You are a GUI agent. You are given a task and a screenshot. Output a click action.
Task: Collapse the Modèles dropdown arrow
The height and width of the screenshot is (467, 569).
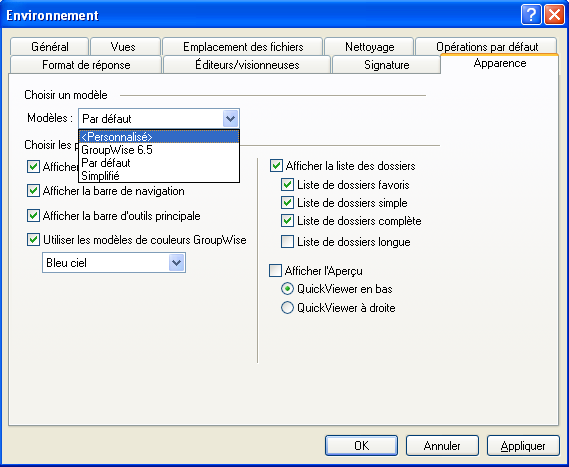(x=230, y=119)
